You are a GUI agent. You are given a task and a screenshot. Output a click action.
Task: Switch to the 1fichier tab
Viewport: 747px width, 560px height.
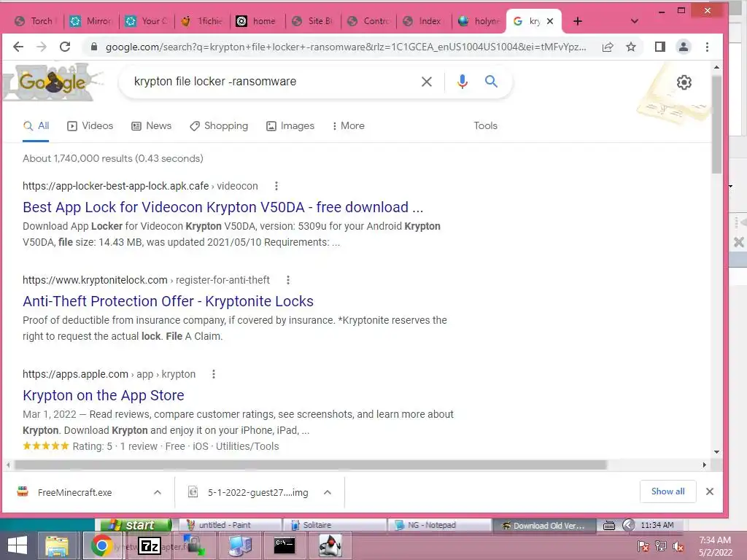click(x=202, y=21)
